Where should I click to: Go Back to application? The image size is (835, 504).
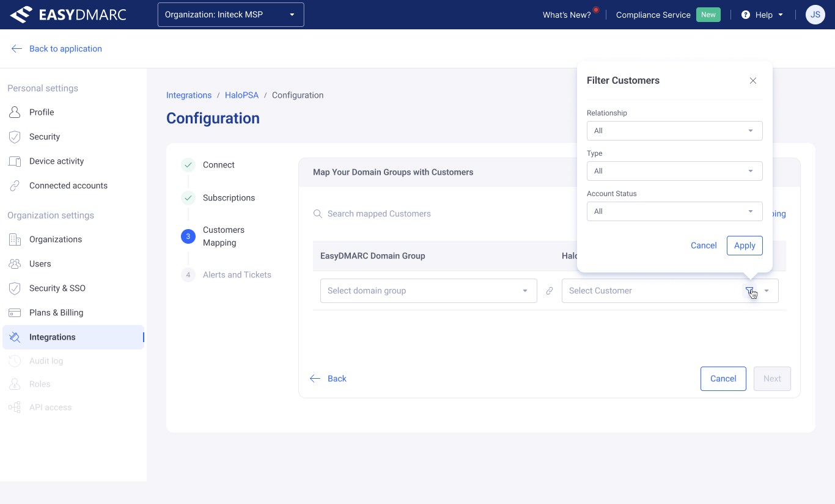65,49
